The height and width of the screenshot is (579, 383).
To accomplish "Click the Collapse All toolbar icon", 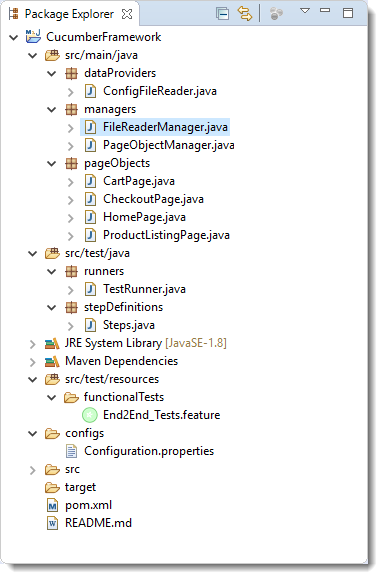I will 222,14.
